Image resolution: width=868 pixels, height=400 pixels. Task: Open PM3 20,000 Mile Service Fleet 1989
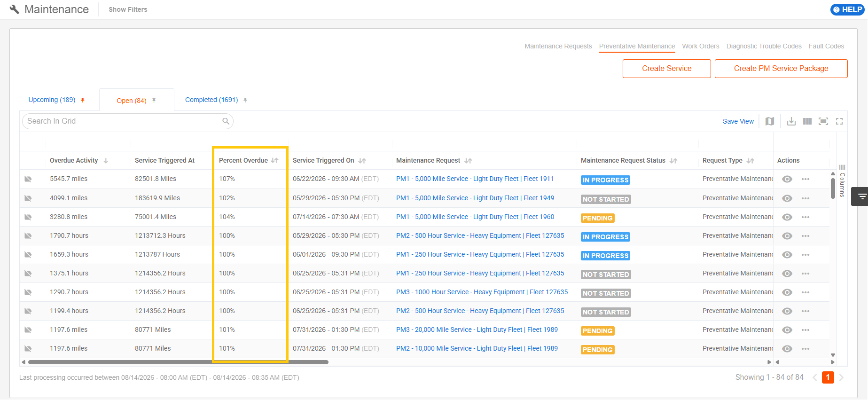[x=477, y=329]
